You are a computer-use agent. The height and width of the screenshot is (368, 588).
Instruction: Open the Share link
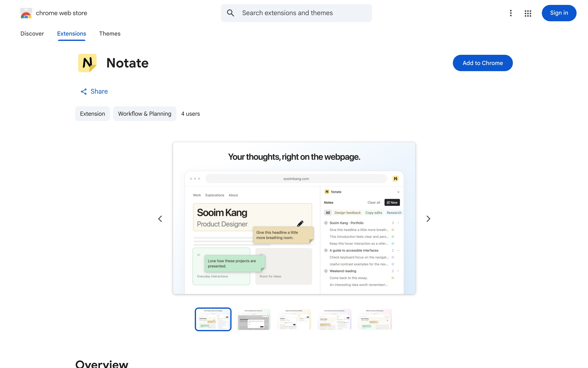pos(94,92)
